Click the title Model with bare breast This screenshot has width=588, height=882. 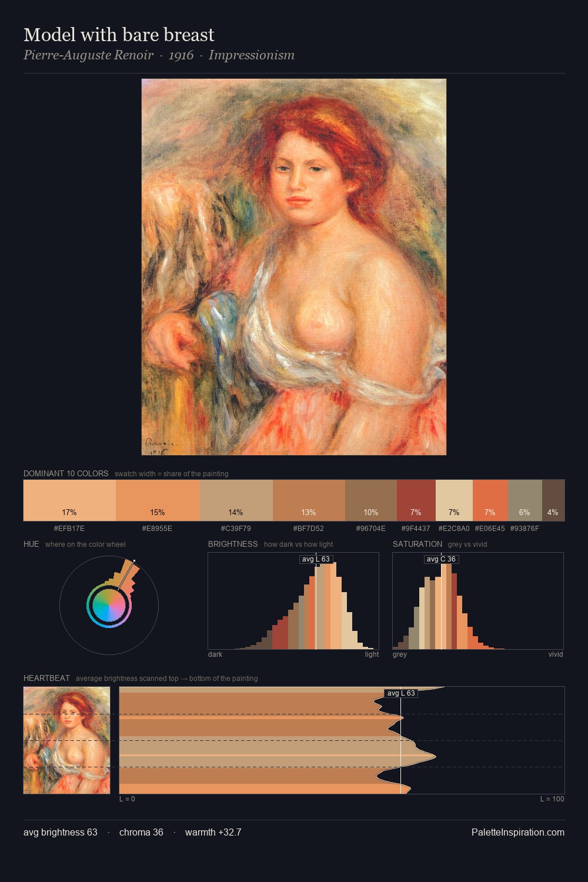coord(119,35)
